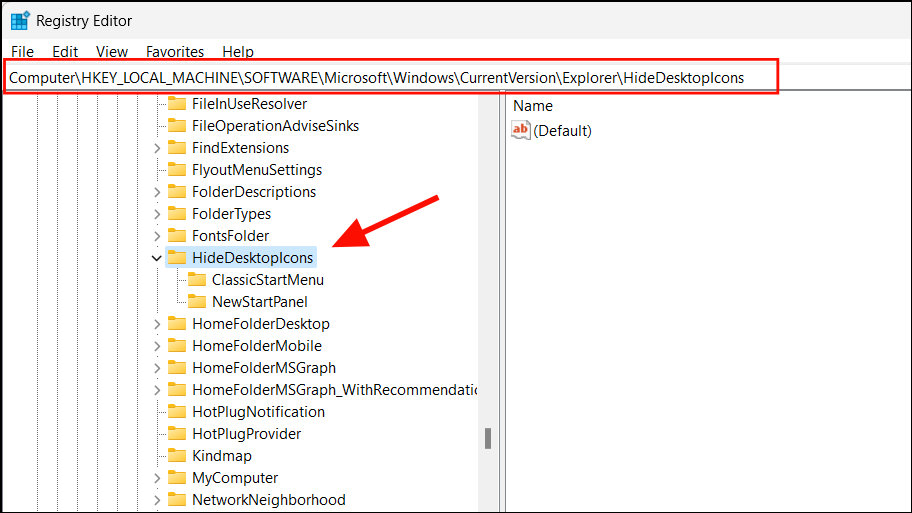Click the FlyoutMenuSettings folder icon
The height and width of the screenshot is (513, 912).
(x=177, y=170)
